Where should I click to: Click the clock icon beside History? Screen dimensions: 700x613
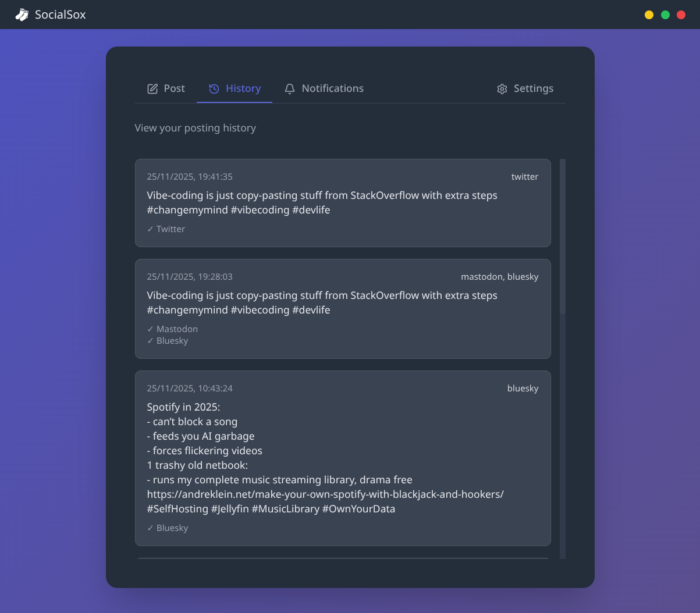point(214,89)
